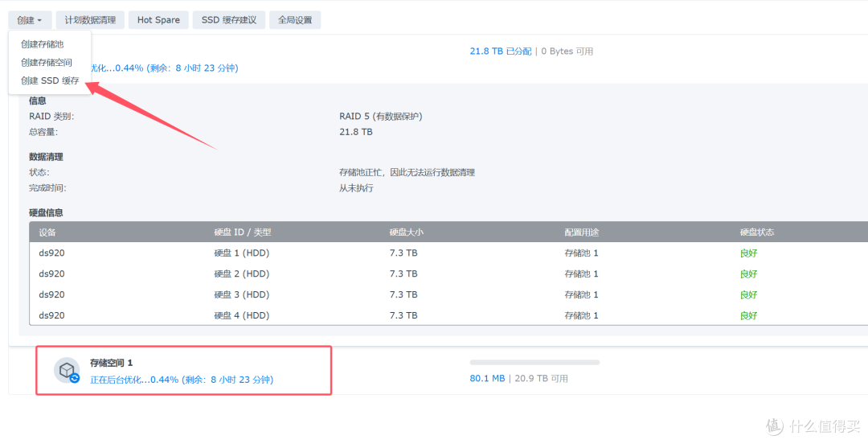Click the 硬盘大小 column header
Screen dimensions: 868x444
coord(406,232)
